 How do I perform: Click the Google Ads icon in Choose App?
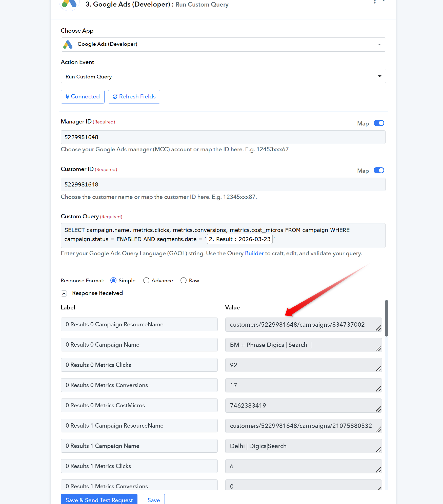pos(68,45)
